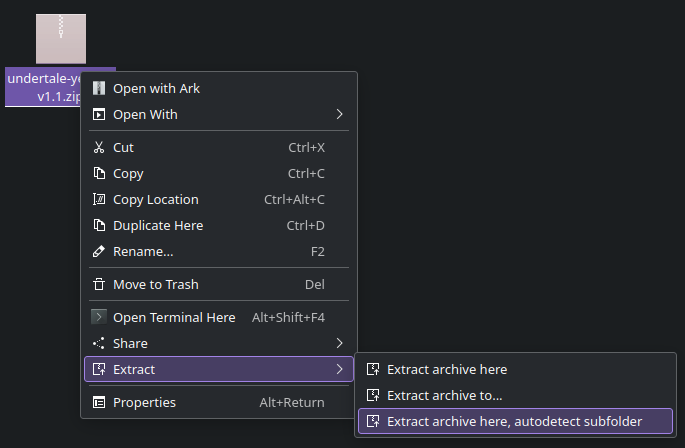Click the scissors icon next to Cut
Image resolution: width=685 pixels, height=448 pixels.
tap(99, 147)
